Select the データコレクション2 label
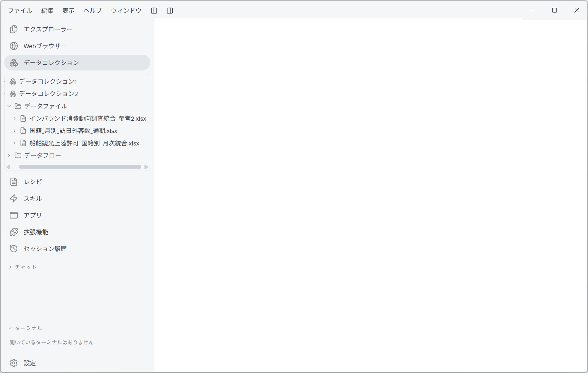The height and width of the screenshot is (373, 588). (x=49, y=94)
